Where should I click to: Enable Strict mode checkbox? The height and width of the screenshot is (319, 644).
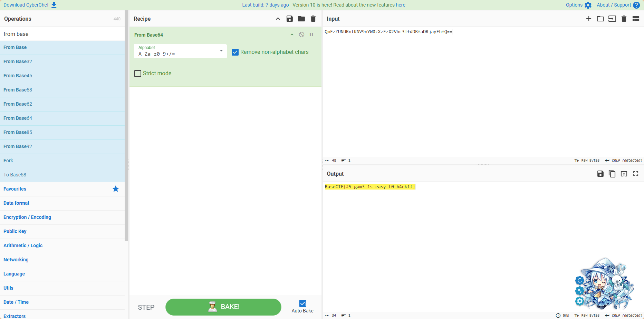(x=138, y=74)
